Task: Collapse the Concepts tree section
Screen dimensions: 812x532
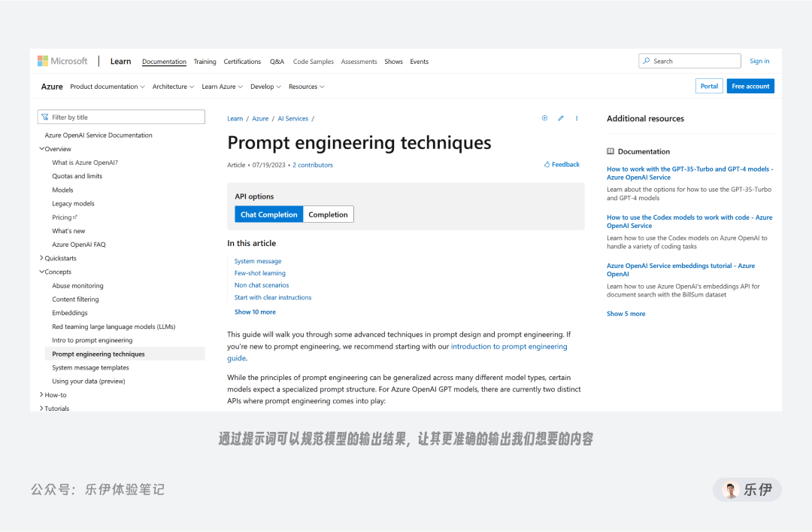Action: pyautogui.click(x=41, y=272)
